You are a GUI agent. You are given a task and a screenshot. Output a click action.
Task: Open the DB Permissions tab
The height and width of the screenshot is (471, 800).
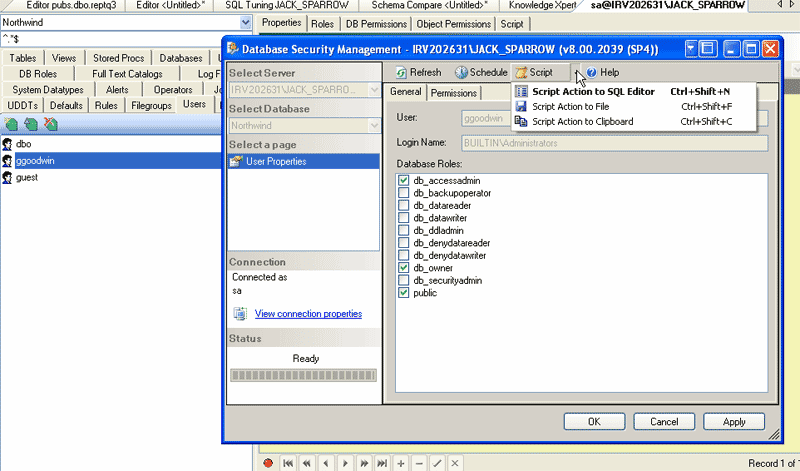click(x=376, y=24)
